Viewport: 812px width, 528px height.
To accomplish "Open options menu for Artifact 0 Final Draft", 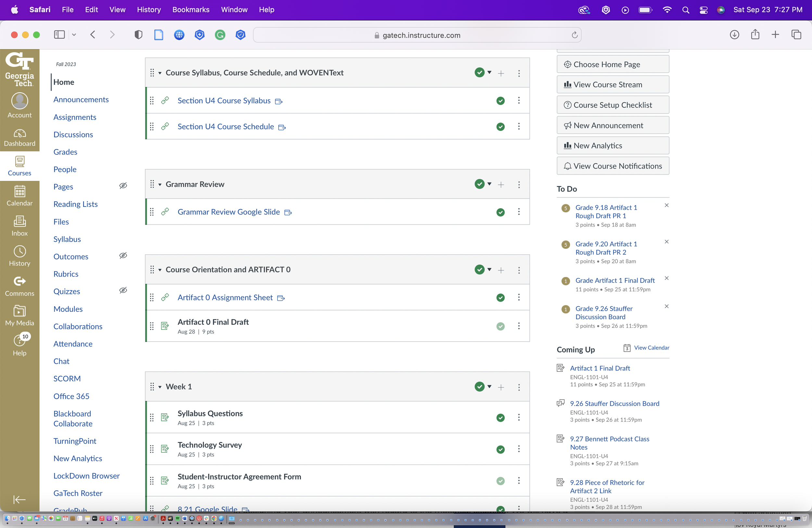I will [519, 326].
